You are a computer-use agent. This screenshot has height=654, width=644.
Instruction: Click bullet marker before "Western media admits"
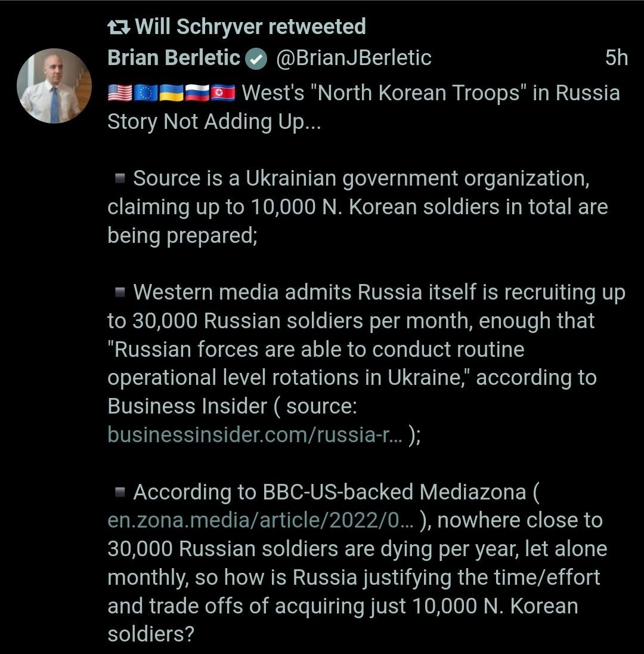coord(119,292)
